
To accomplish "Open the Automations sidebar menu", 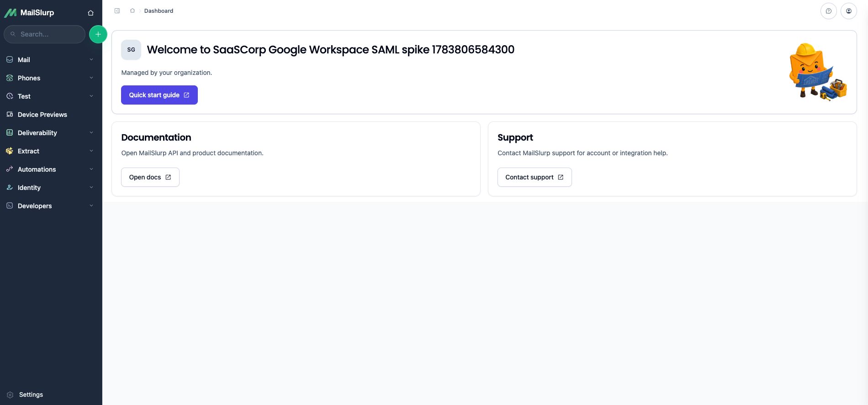I will coord(51,169).
